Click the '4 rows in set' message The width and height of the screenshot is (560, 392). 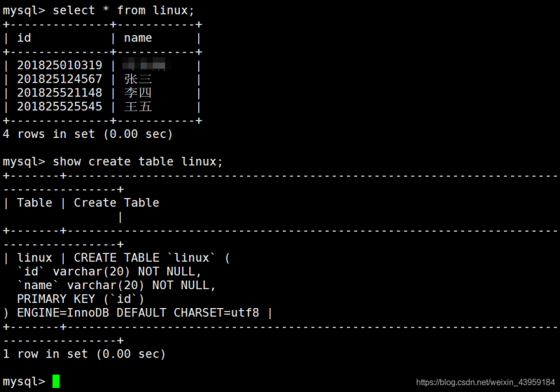[87, 134]
